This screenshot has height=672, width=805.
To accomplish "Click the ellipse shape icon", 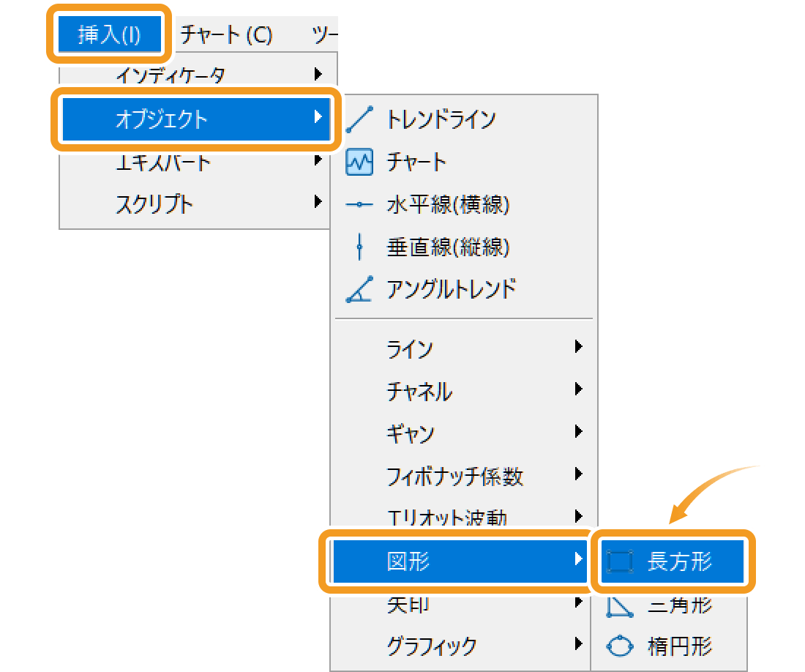I will point(620,646).
